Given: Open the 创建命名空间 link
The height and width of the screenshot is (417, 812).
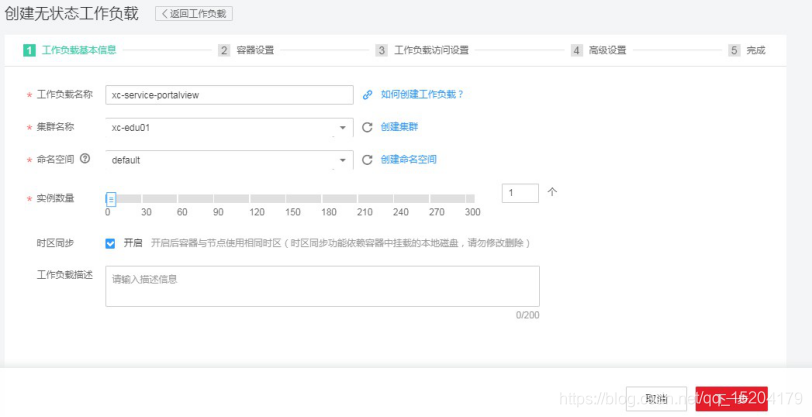Looking at the screenshot, I should coord(408,160).
